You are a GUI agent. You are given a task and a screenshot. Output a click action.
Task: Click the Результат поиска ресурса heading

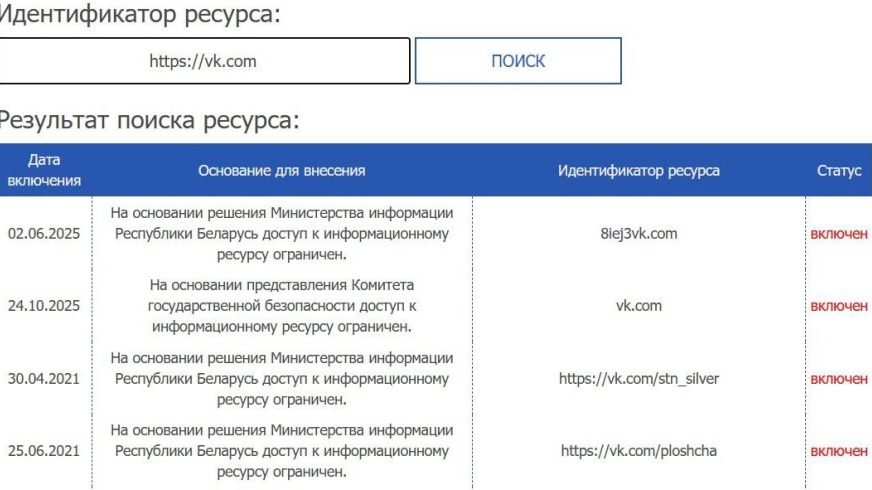[x=148, y=121]
